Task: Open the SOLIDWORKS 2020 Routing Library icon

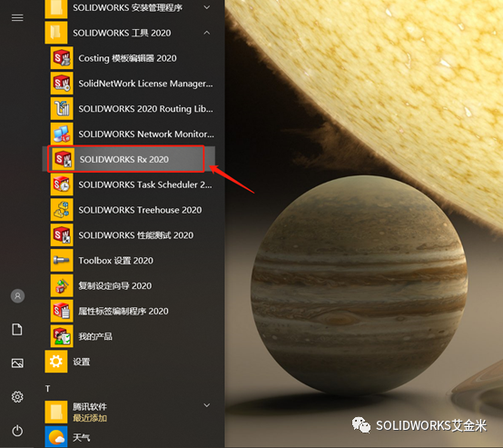Action: [x=62, y=108]
